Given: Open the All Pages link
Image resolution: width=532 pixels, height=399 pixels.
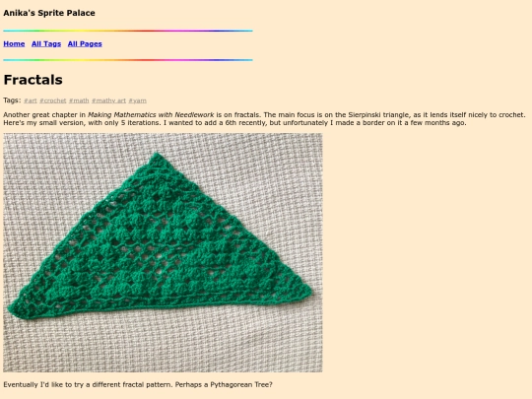Looking at the screenshot, I should [x=85, y=43].
